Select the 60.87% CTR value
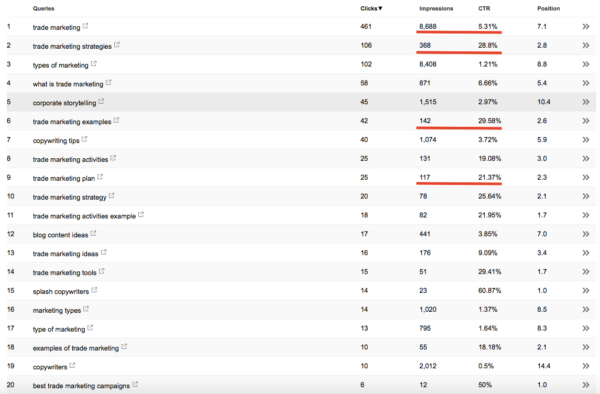The image size is (600, 394). click(489, 291)
